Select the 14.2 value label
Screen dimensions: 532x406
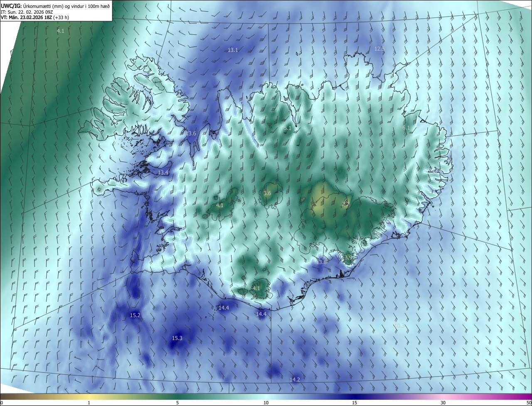[295, 380]
